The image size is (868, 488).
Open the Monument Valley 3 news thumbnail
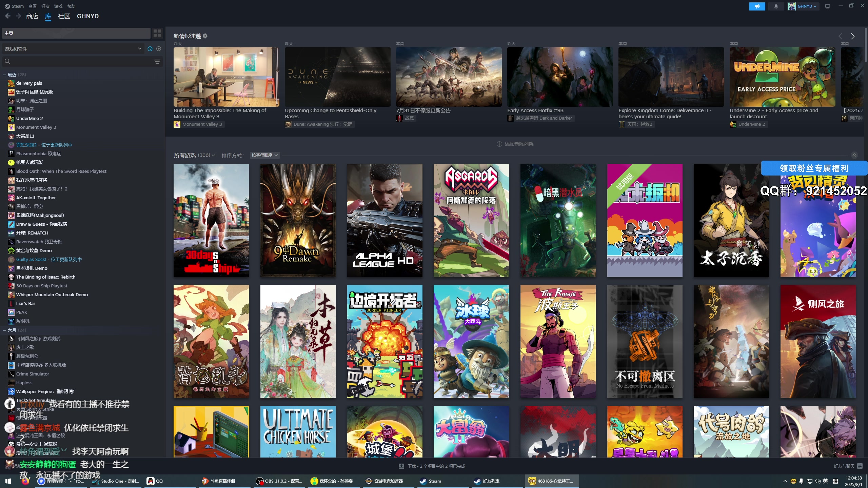226,77
